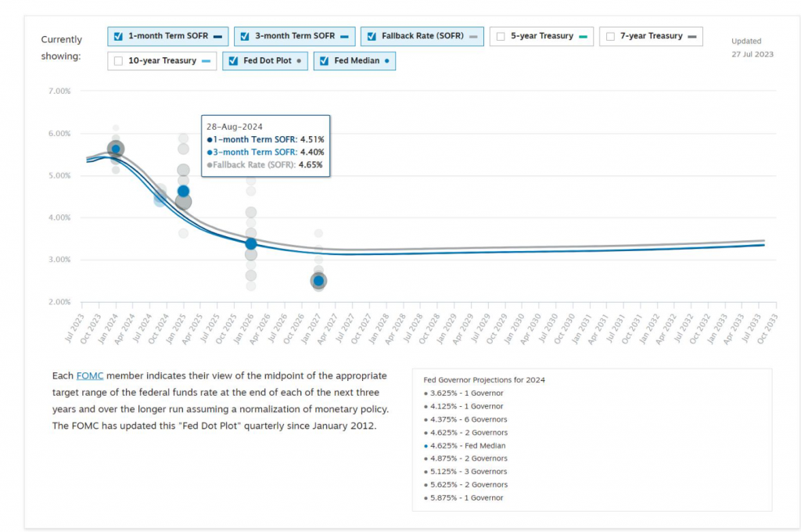Check the 10-year Treasury box
801x532 pixels.
(118, 61)
